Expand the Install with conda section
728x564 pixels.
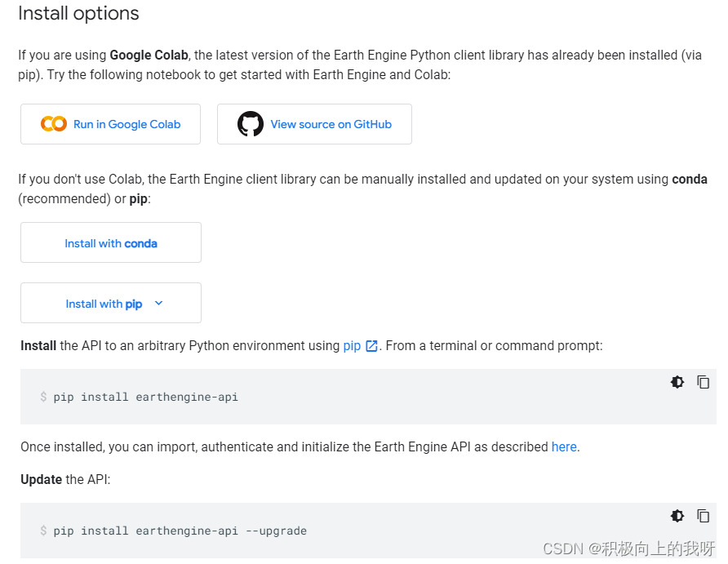coord(111,243)
